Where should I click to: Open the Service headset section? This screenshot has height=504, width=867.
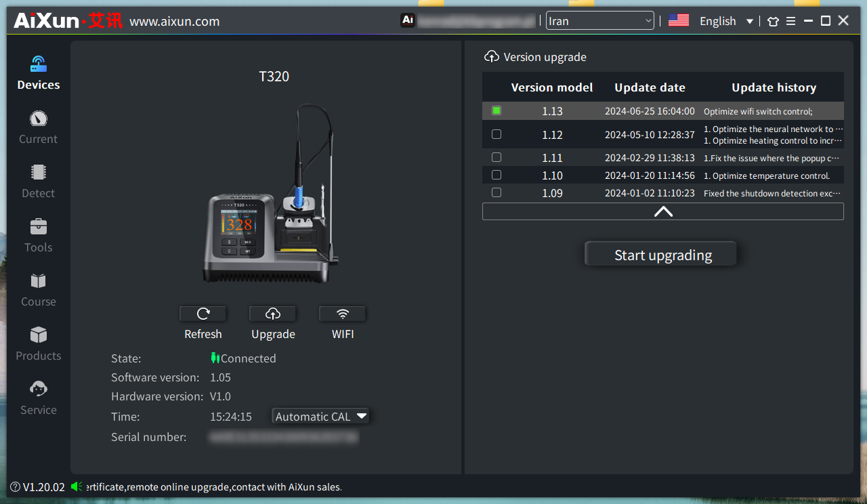pyautogui.click(x=38, y=398)
